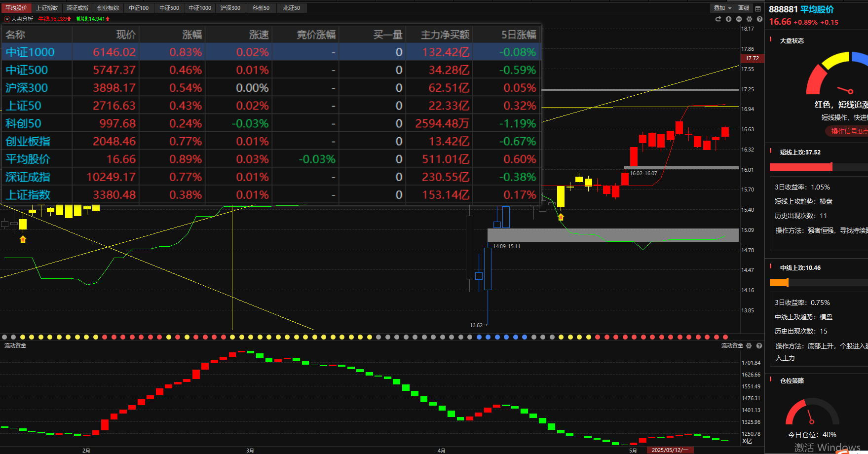Click the 今日仓位 gauge dial
868x454 pixels.
[x=812, y=412]
